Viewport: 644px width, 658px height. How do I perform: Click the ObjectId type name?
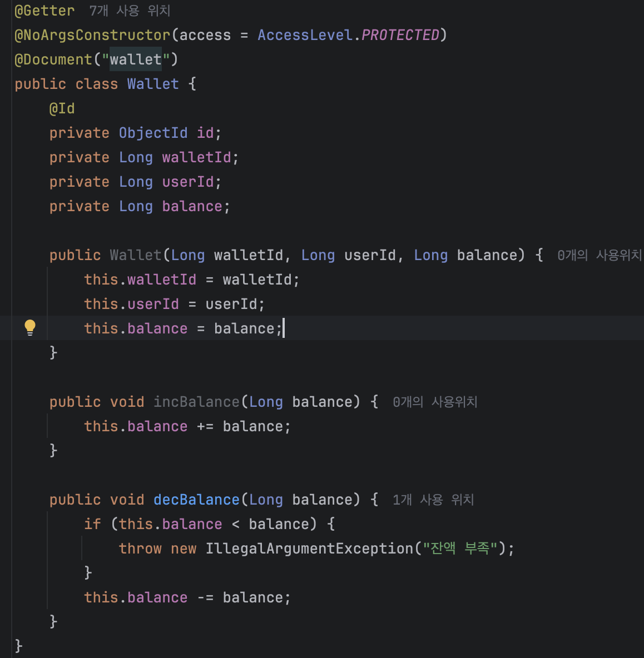pyautogui.click(x=153, y=133)
